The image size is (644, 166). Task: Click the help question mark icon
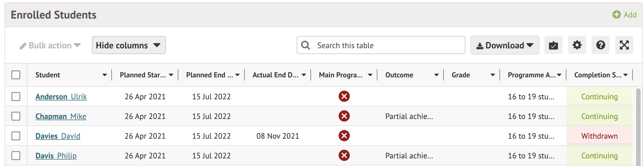pos(600,45)
